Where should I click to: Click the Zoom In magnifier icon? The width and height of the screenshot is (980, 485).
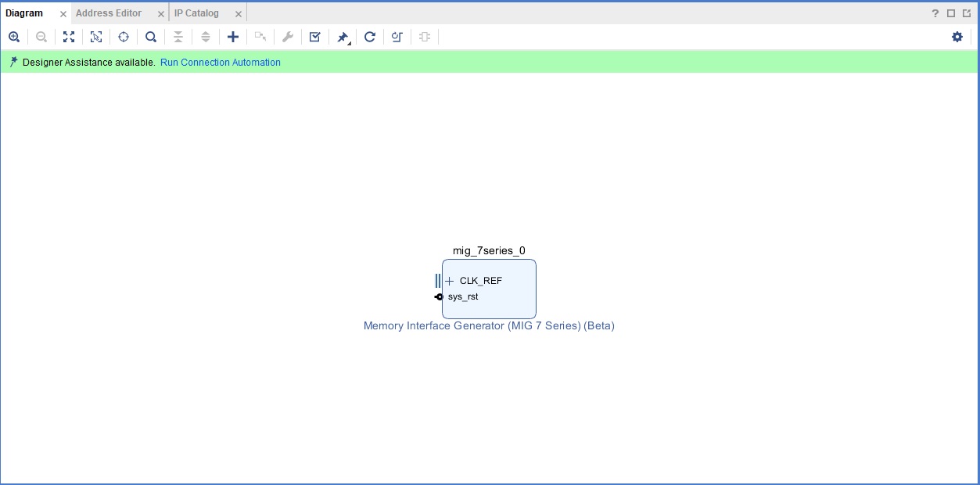[x=14, y=37]
